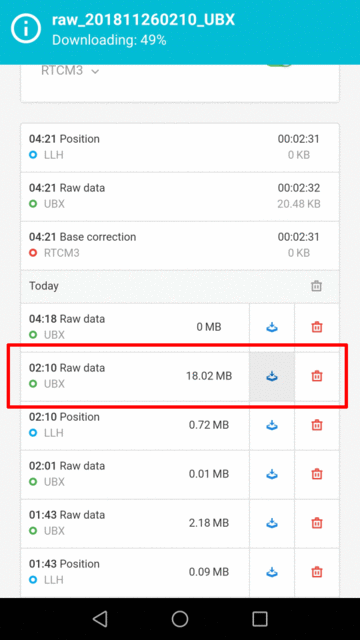Delete the 02:10 Position LLH log
The image size is (360, 640).
click(x=317, y=425)
